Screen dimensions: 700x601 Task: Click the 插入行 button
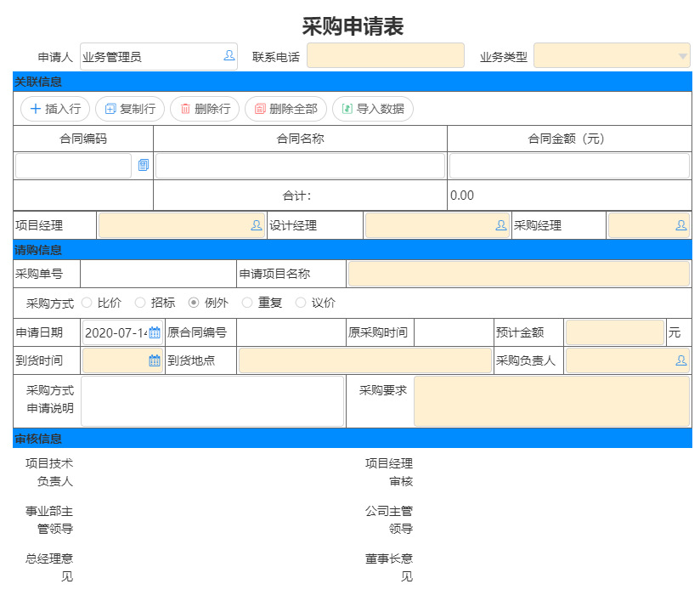tap(55, 109)
